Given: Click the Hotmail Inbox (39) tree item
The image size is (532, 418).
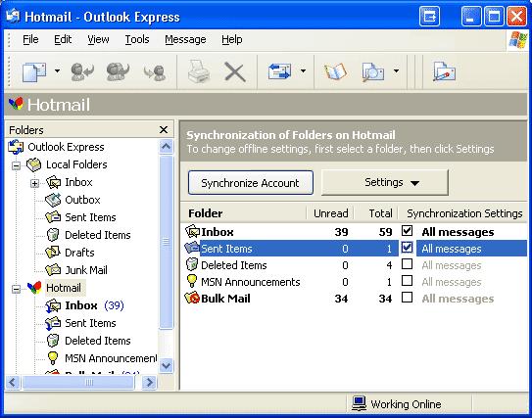Looking at the screenshot, I should (94, 305).
